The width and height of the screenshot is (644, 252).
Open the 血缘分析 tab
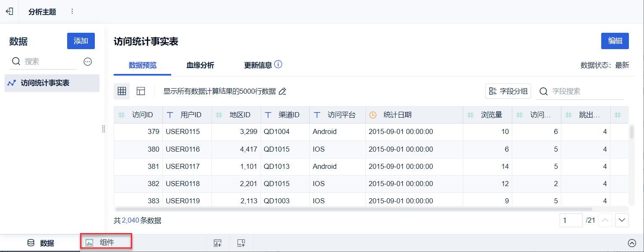[200, 65]
